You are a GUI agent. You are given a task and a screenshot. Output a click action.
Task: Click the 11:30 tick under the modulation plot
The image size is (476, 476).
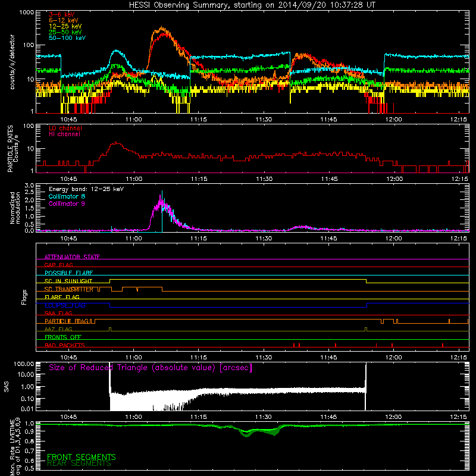[x=264, y=239]
